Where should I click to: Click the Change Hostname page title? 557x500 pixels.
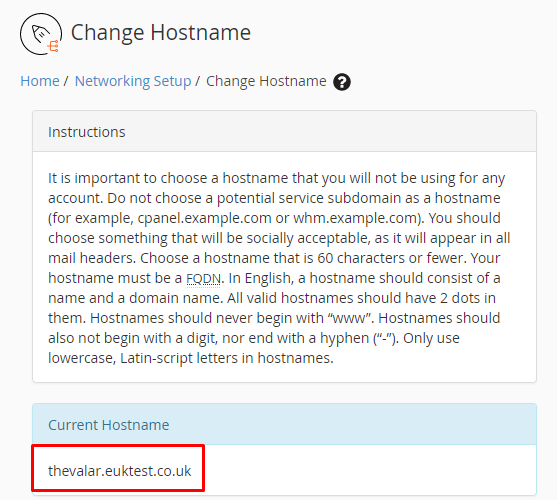point(161,33)
